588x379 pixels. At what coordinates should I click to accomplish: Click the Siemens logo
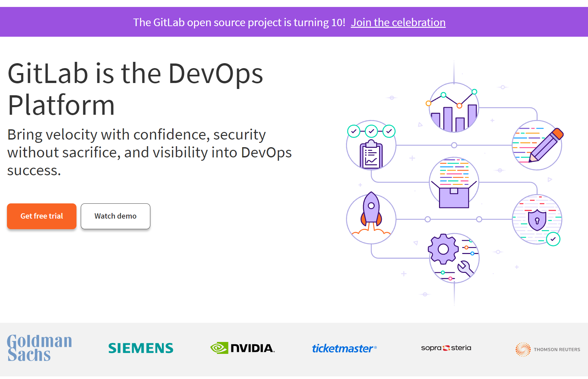click(141, 348)
